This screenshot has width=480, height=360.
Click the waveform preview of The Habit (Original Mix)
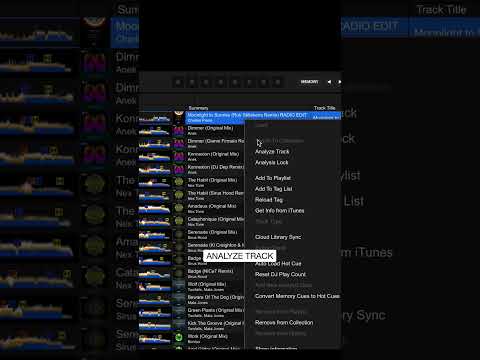[x=155, y=182]
